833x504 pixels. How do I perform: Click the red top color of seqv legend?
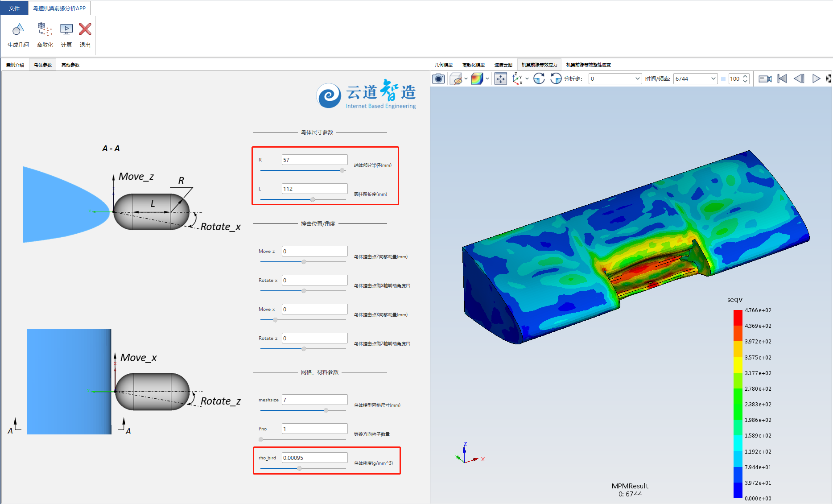[738, 318]
